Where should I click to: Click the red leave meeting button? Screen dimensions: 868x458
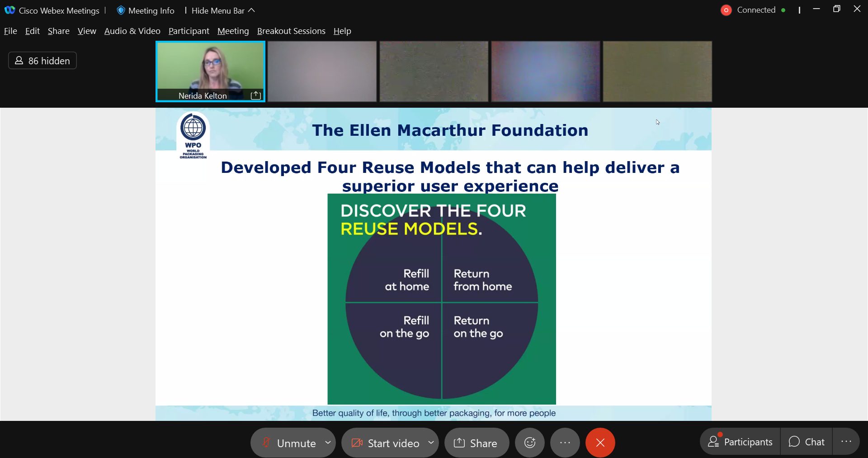[600, 443]
